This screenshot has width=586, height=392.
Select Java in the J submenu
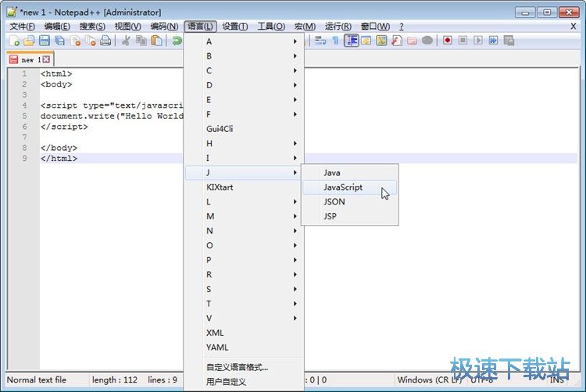349,173
